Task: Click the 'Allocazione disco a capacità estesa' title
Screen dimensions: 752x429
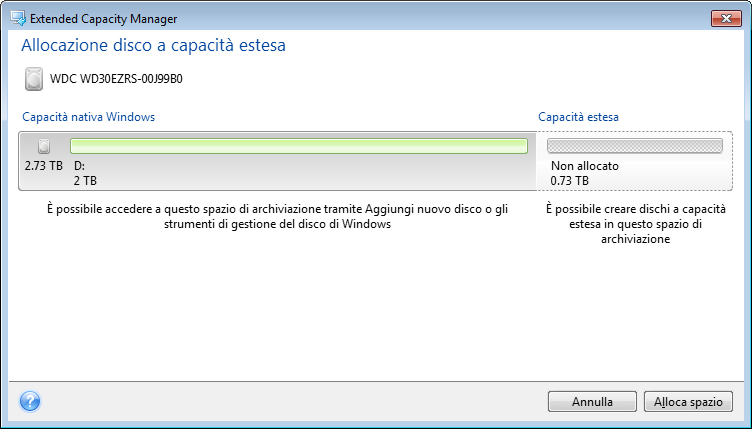Action: 154,46
